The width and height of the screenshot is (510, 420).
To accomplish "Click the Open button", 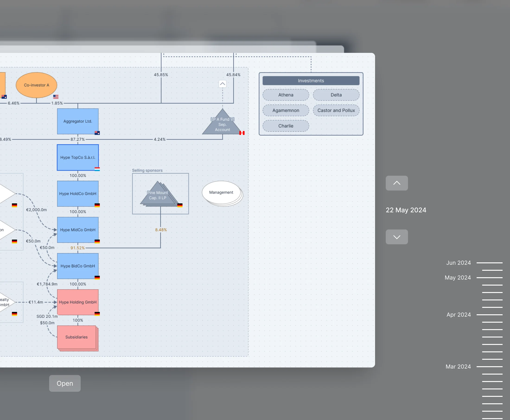I will coord(65,383).
